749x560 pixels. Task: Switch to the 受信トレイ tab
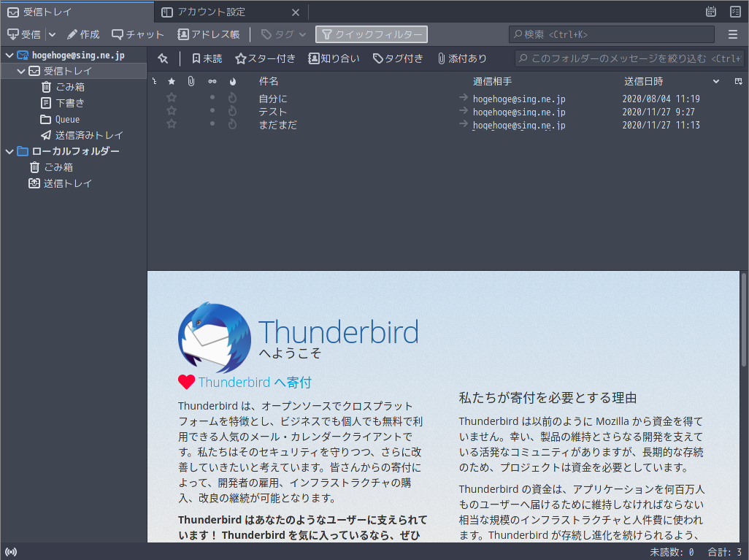pyautogui.click(x=77, y=12)
